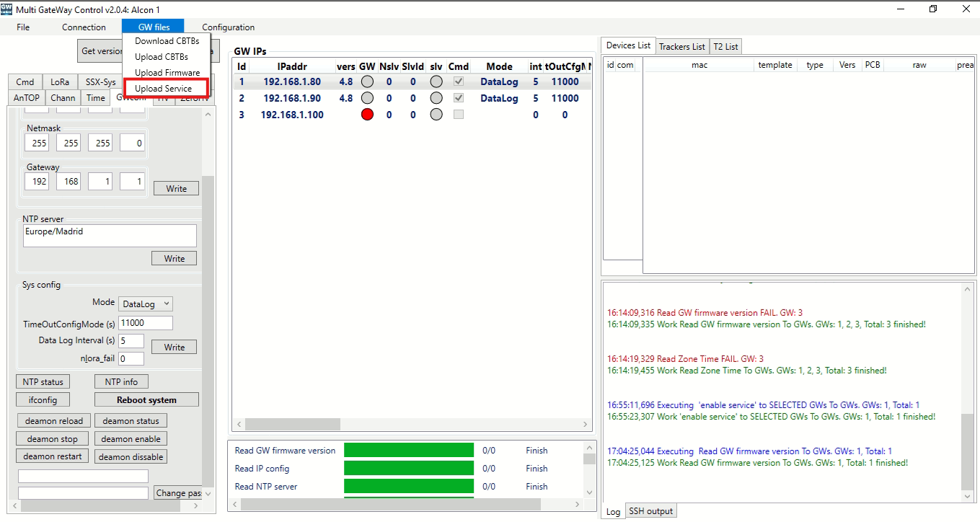Switch to the Devices List tab
Viewport: 980px width, 522px height.
tap(628, 45)
